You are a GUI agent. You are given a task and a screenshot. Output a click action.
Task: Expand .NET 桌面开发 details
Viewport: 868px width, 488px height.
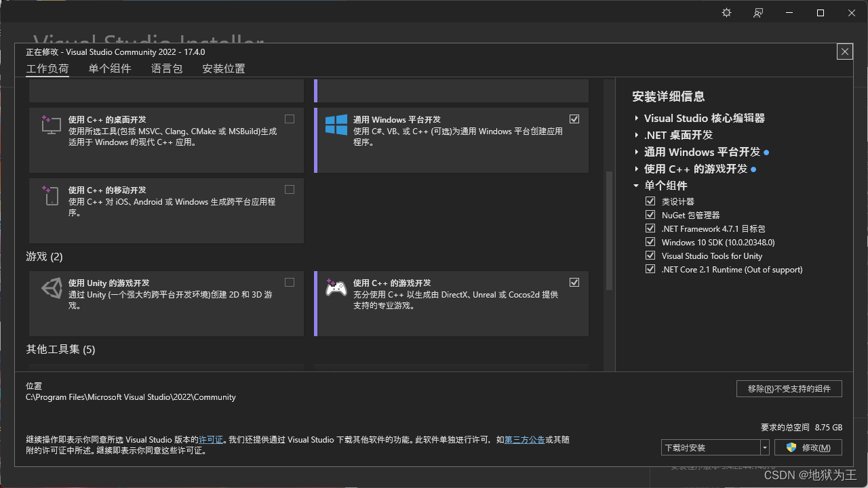(x=637, y=136)
